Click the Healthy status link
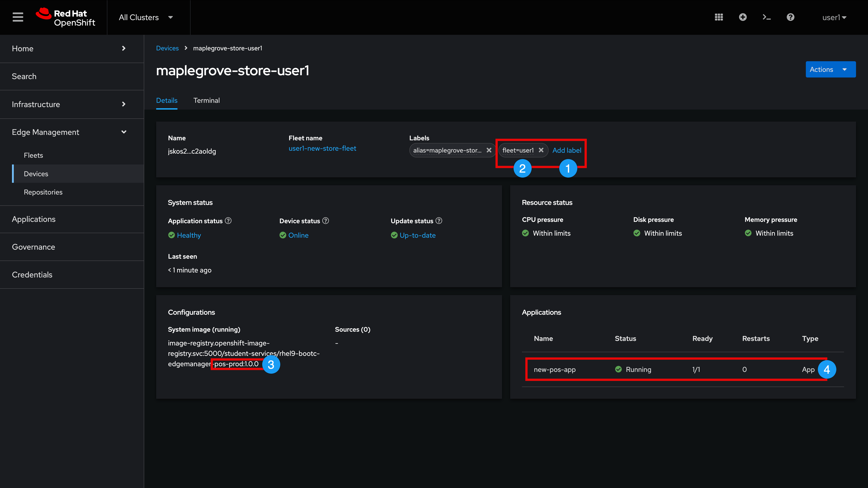The height and width of the screenshot is (488, 868). click(x=189, y=235)
